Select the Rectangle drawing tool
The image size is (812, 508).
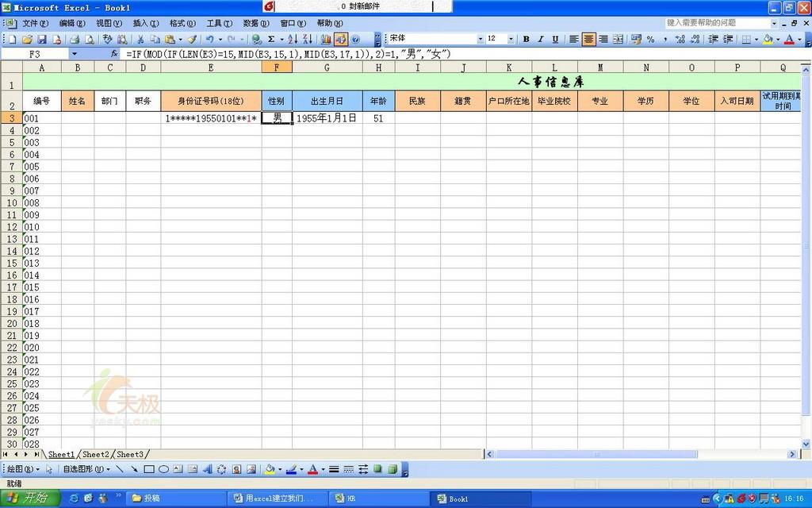[x=149, y=469]
